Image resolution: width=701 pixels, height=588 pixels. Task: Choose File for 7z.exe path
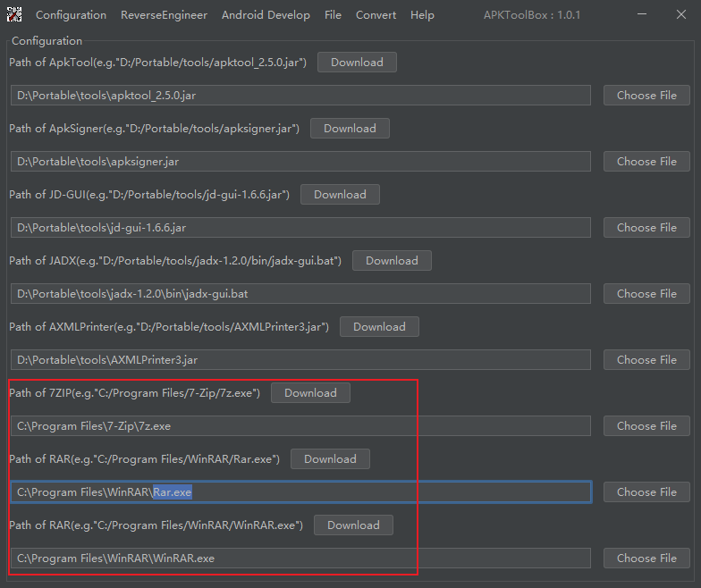pos(646,425)
